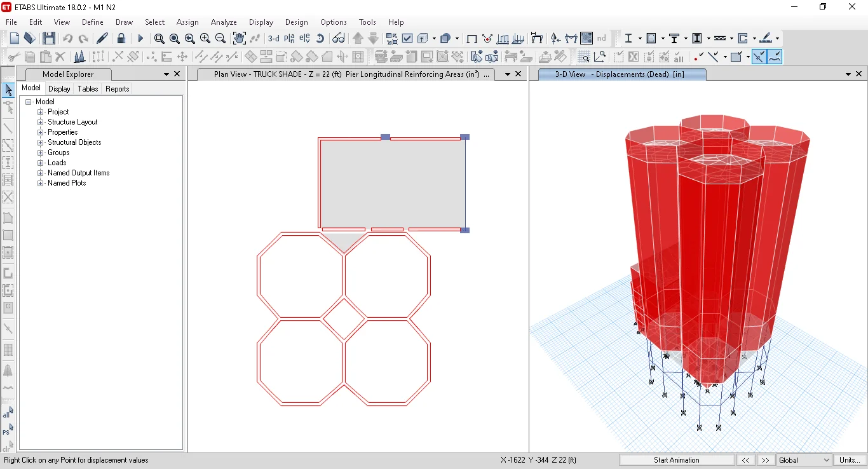Activate the Plan View TRUCK SHADE tab
The height and width of the screenshot is (469, 868).
tap(347, 74)
